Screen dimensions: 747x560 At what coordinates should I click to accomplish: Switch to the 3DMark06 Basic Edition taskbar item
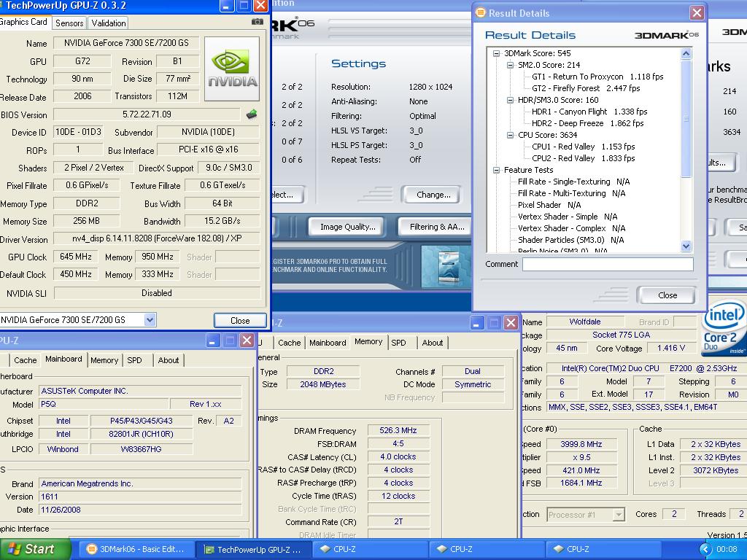tap(136, 549)
